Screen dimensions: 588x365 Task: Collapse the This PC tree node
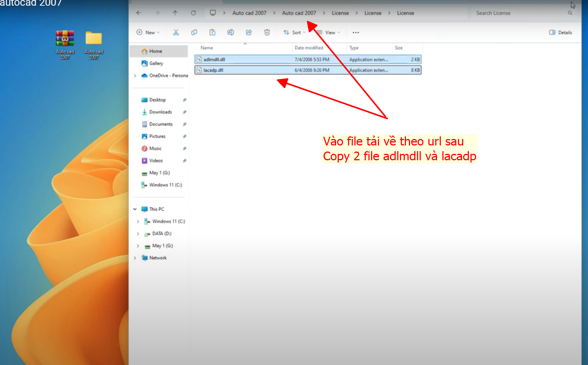click(x=135, y=209)
